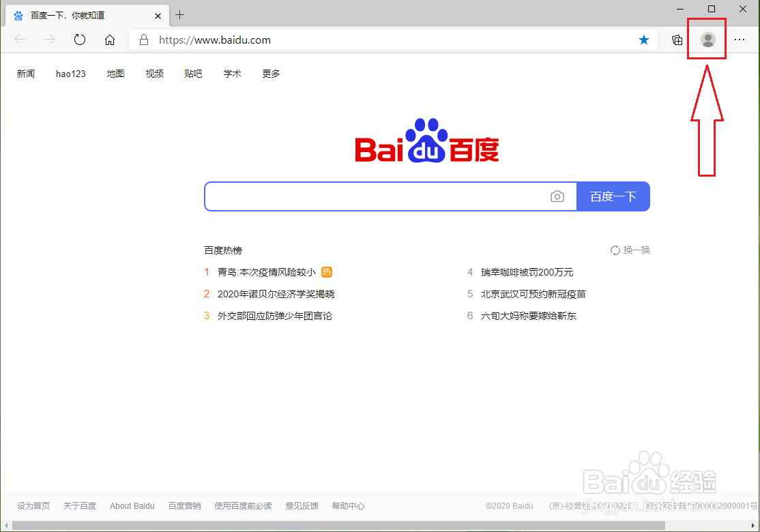Switch to the 百度一下，你就知道 tab
Image resolution: width=760 pixels, height=532 pixels.
(82, 15)
